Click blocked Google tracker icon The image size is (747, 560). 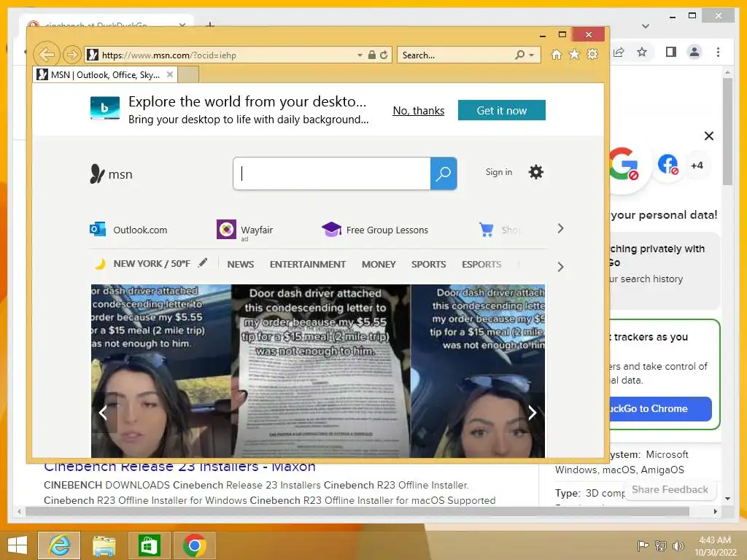click(x=624, y=164)
